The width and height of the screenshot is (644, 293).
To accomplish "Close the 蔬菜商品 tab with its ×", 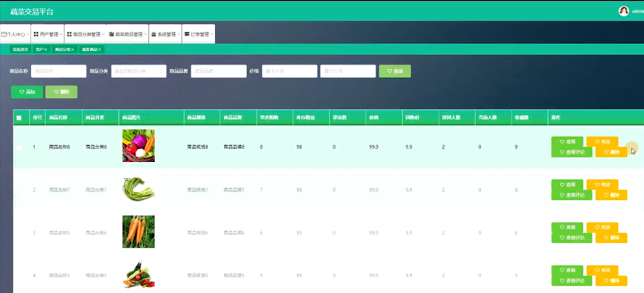I will [x=100, y=49].
